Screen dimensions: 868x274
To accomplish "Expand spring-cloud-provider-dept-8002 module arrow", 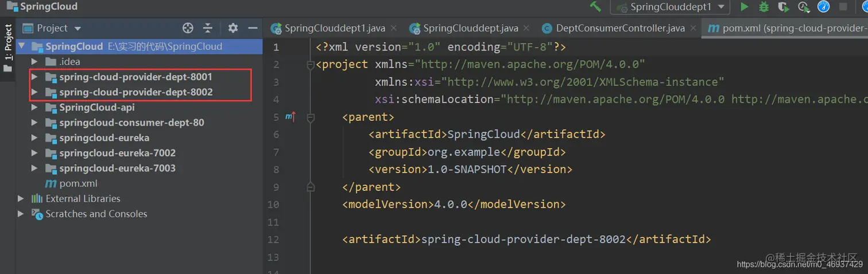I will click(34, 92).
